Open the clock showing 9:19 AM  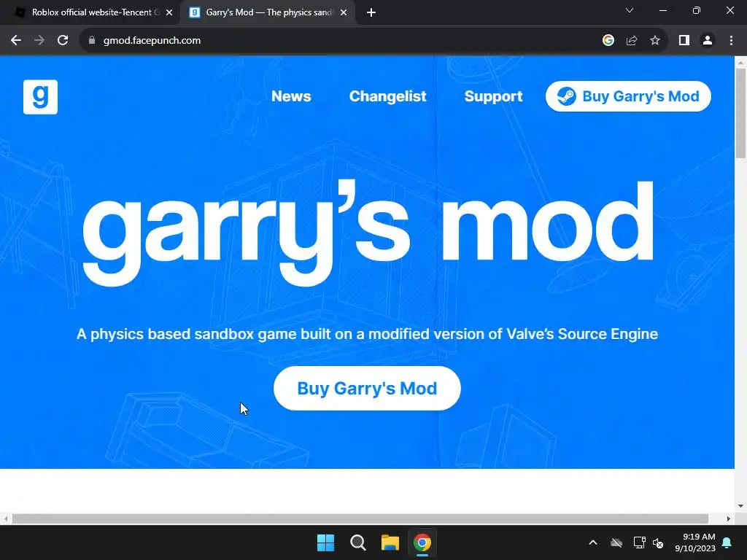pyautogui.click(x=695, y=542)
